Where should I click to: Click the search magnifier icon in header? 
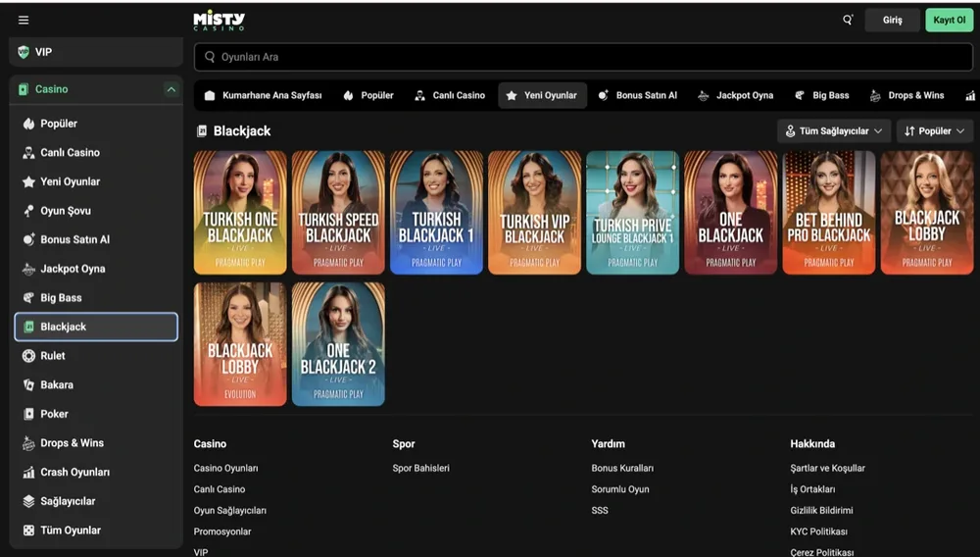coord(848,20)
